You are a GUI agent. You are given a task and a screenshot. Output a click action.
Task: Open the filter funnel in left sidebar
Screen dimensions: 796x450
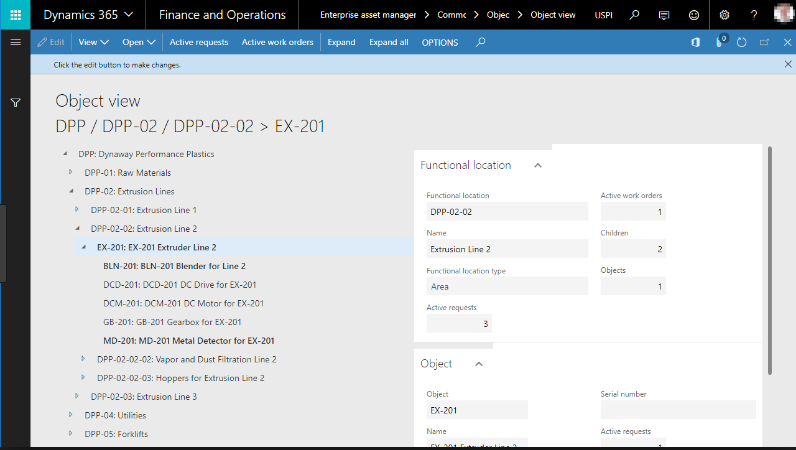15,103
